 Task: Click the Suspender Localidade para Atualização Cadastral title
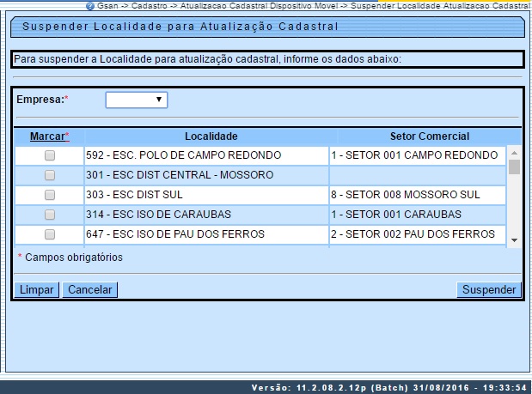click(180, 27)
